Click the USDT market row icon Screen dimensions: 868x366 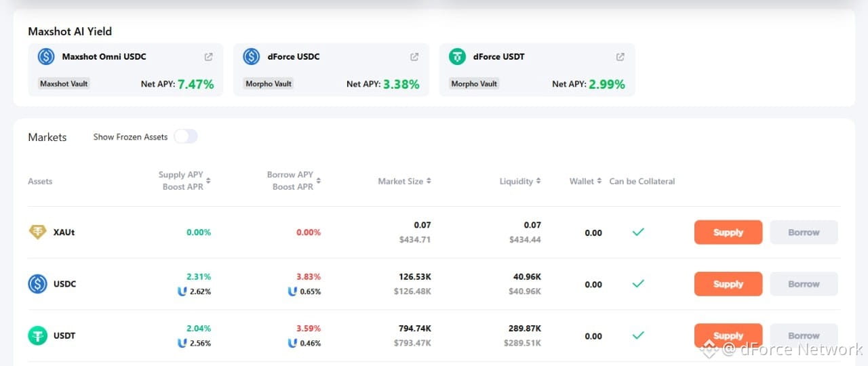pos(37,335)
